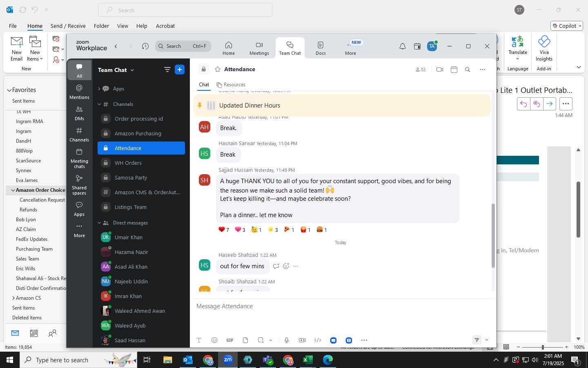588x368 pixels.
Task: View the 32 members of Attendance
Action: [x=421, y=70]
